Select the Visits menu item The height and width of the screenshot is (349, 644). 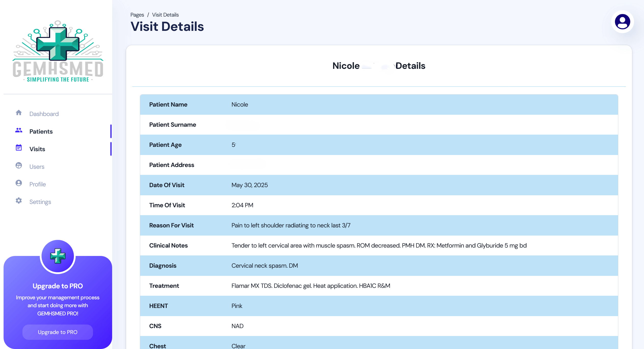(37, 149)
